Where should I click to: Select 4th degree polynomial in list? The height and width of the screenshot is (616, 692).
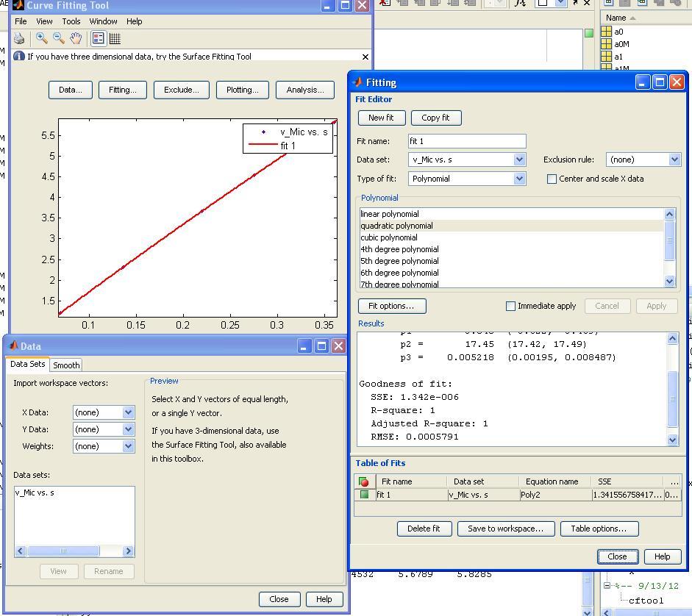coord(512,249)
